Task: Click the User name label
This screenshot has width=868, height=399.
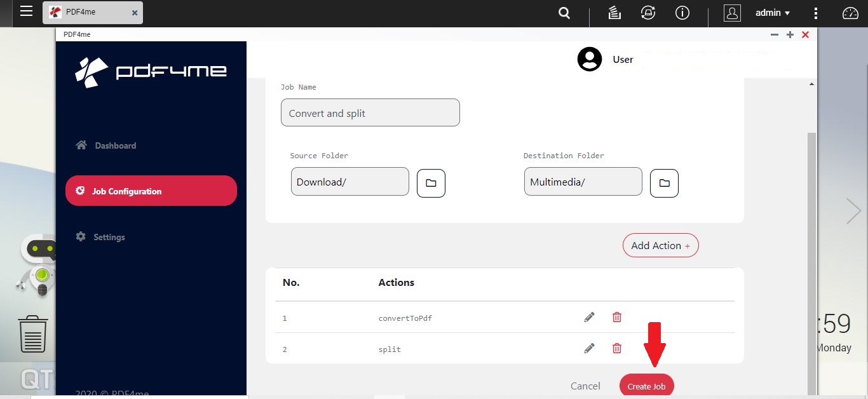Action: (623, 59)
